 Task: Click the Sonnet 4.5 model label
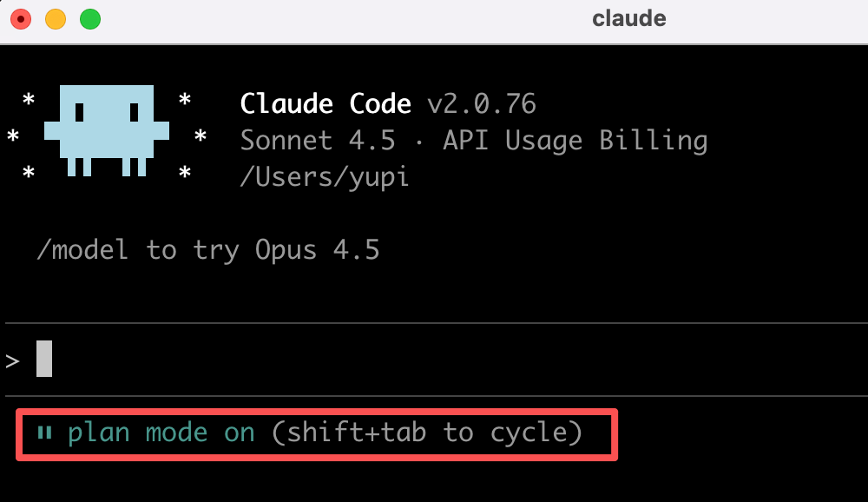coord(318,140)
